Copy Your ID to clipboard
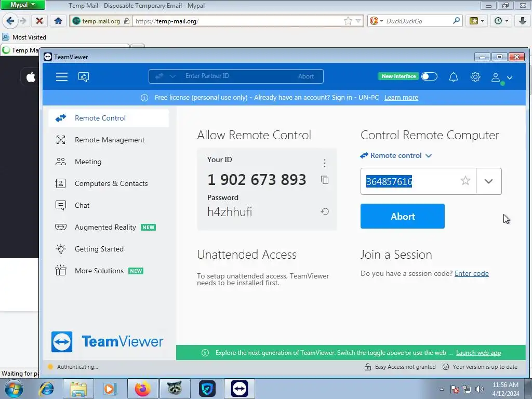This screenshot has height=399, width=532. point(325,180)
